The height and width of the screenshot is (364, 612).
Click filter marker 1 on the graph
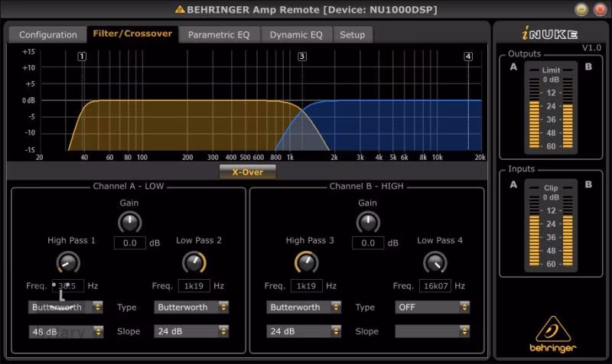pyautogui.click(x=82, y=57)
